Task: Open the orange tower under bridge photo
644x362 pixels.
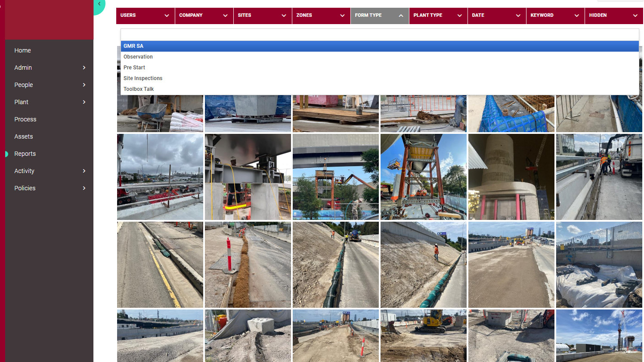Action: click(336, 177)
